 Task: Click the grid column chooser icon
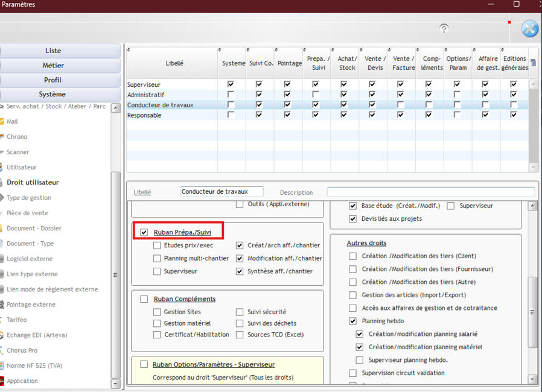[533, 63]
